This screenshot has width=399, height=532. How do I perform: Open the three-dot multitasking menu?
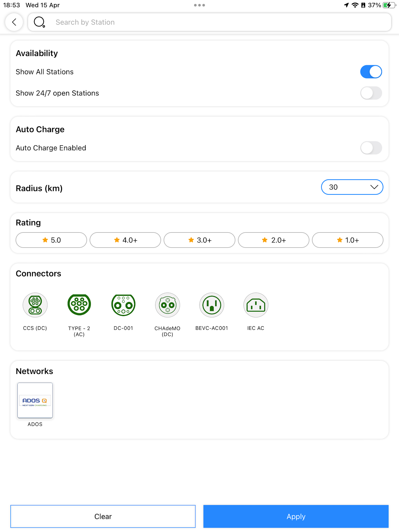(199, 5)
